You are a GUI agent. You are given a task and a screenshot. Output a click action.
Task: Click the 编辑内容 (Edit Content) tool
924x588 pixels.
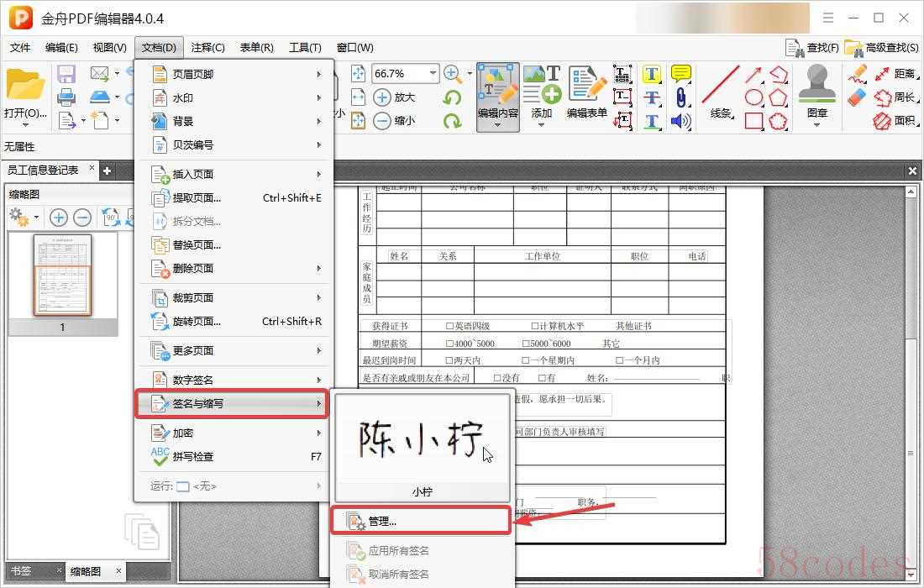tap(497, 96)
